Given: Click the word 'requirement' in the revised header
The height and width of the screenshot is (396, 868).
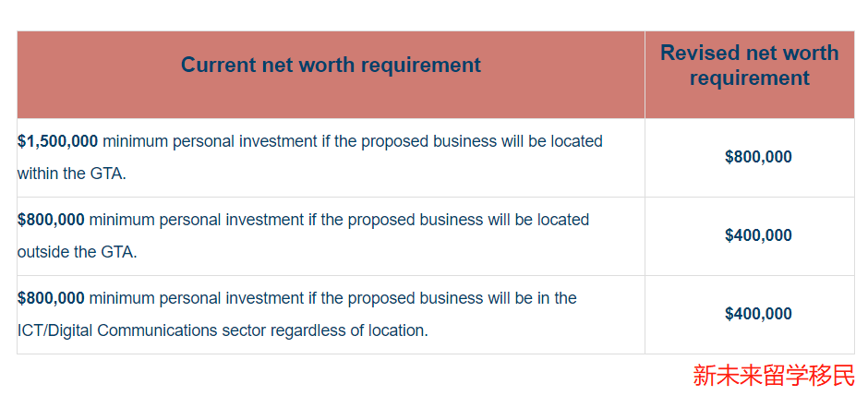Looking at the screenshot, I should click(x=749, y=78).
